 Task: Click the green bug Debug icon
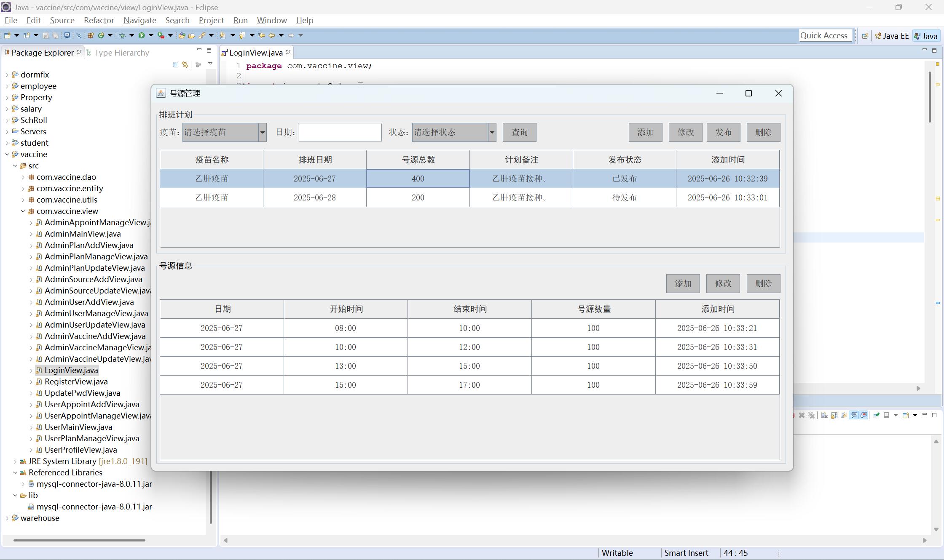click(x=122, y=35)
